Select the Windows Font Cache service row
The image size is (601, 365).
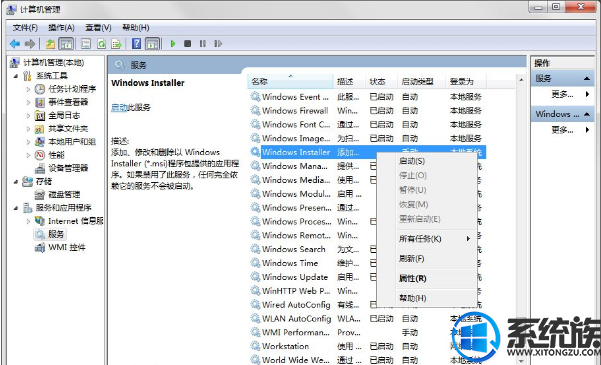[x=367, y=125]
